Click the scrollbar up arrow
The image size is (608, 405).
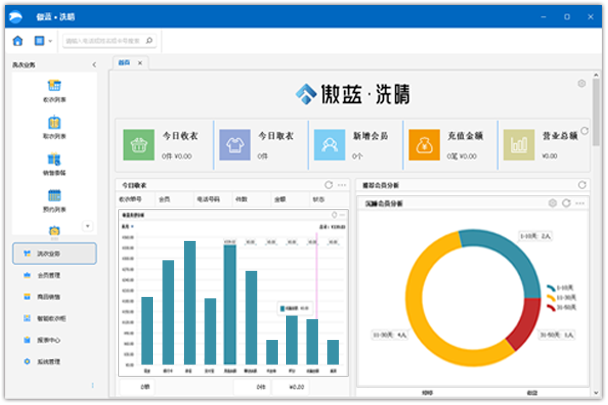pos(596,74)
